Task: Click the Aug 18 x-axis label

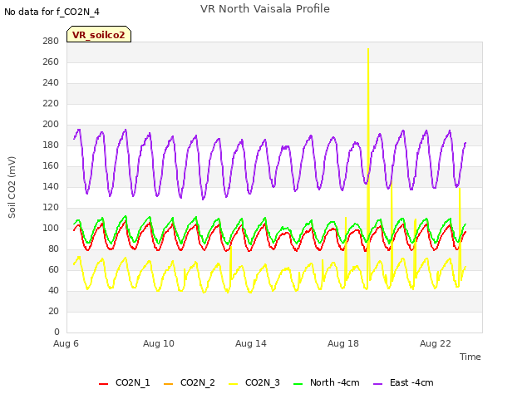Action: point(343,343)
